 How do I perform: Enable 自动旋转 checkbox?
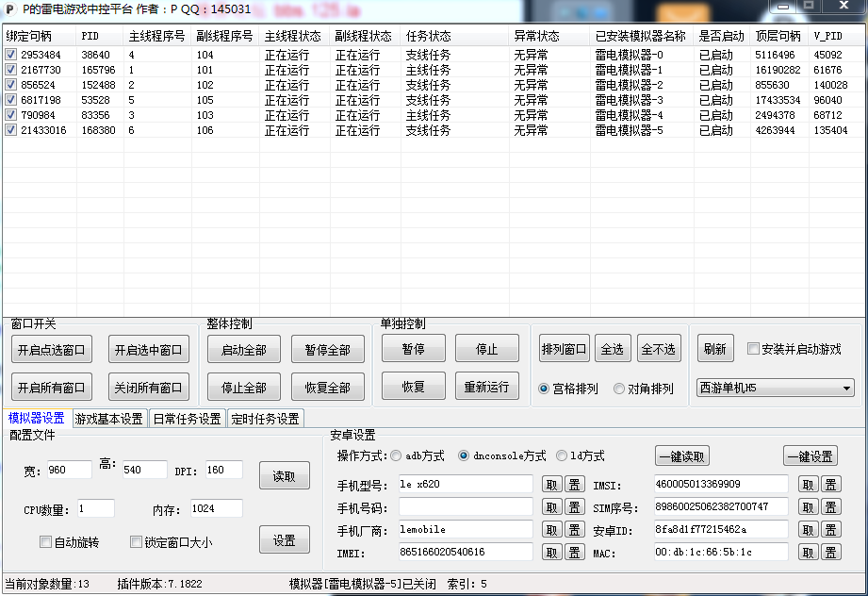click(x=46, y=541)
